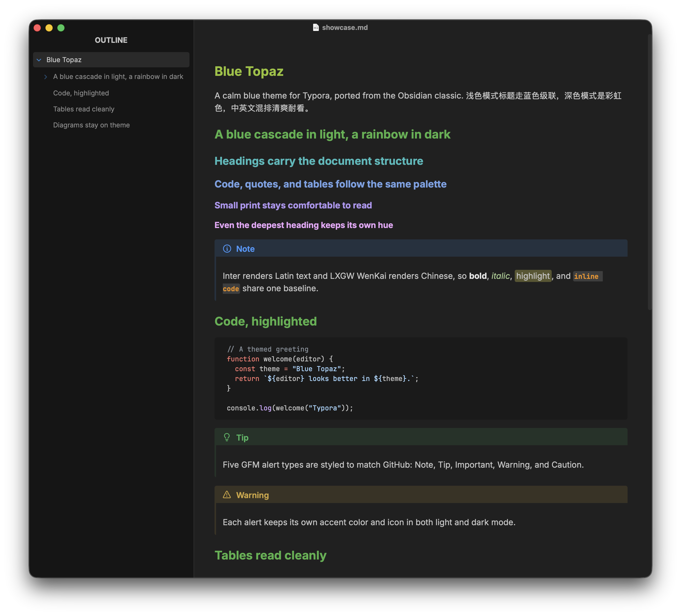
Task: Click the 'return' template string code line
Action: coord(327,378)
